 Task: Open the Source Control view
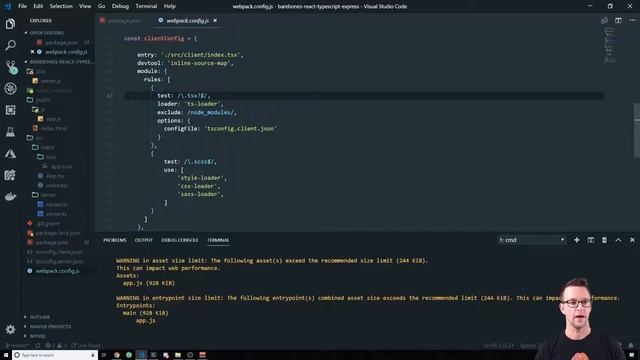[10, 67]
